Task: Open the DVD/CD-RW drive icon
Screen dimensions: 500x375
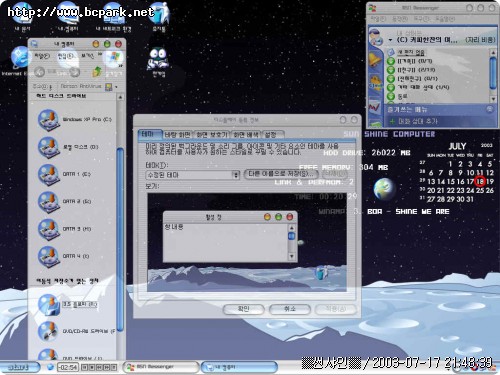Action: coord(49,331)
